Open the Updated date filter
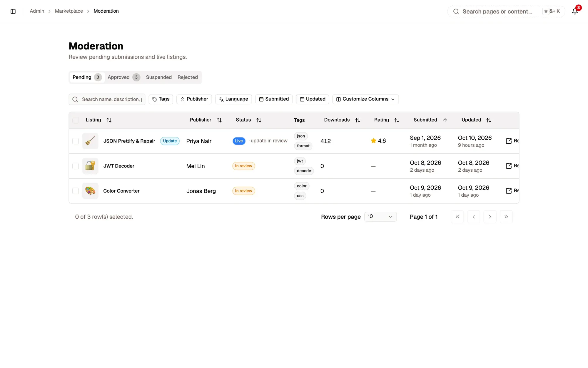 [x=313, y=99]
